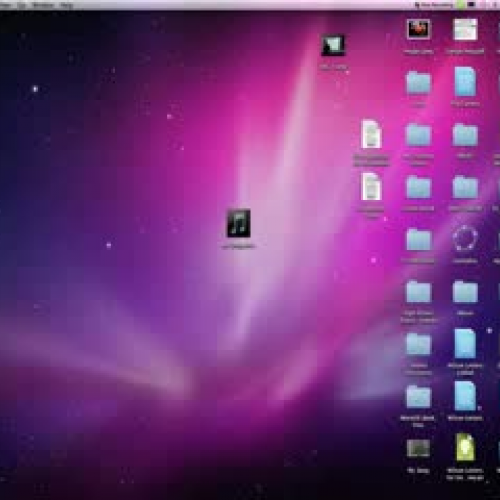Image resolution: width=500 pixels, height=500 pixels.
Task: Select the red flower image thumbnail
Action: (x=418, y=29)
